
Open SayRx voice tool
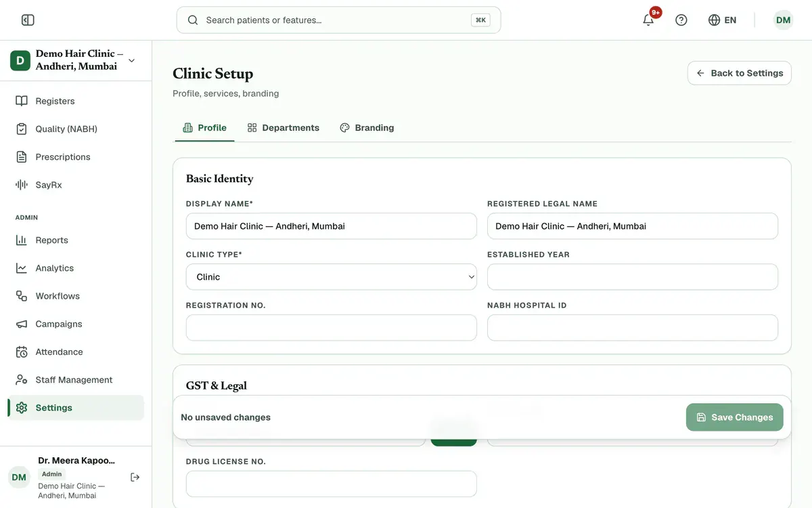coord(76,184)
